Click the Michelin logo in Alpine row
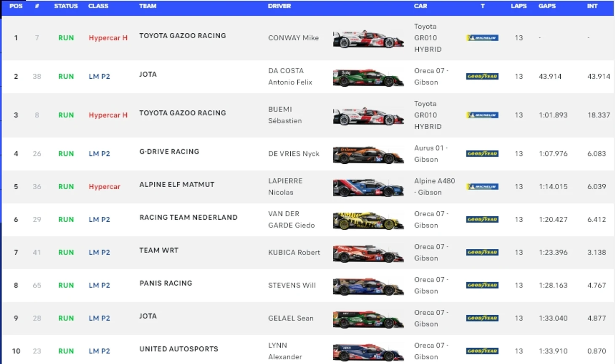This screenshot has width=615, height=364. pyautogui.click(x=482, y=187)
